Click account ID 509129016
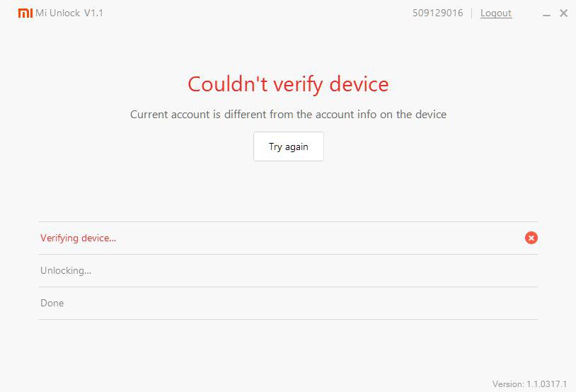576x392 pixels. coord(438,13)
